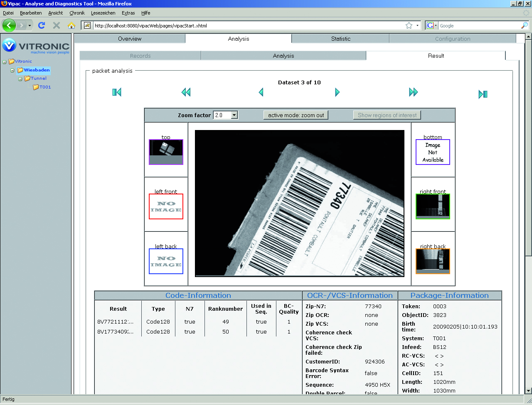Select the left back No Image thumbnail
Viewport: 532px width, 405px height.
[x=166, y=261]
